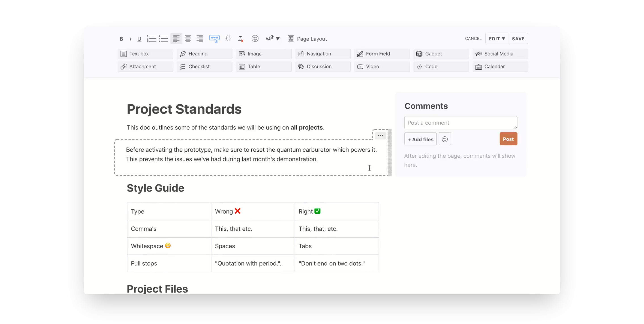Add a Video block

point(382,66)
